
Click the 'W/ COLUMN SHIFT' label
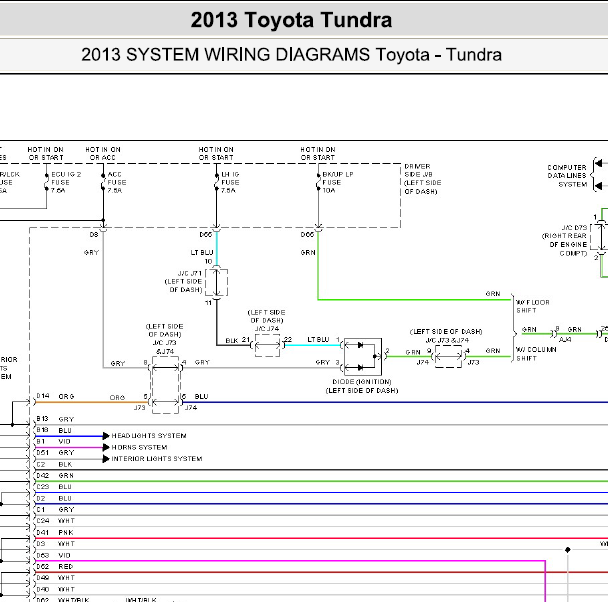[536, 354]
